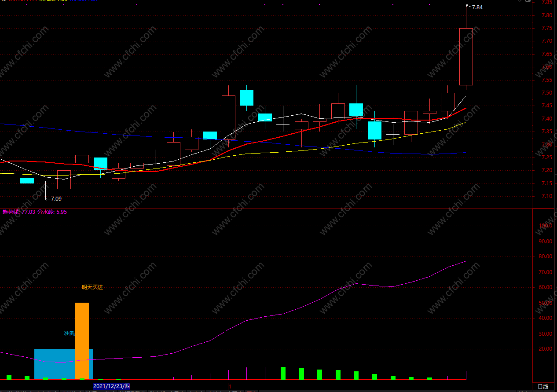Image resolution: width=557 pixels, height=392 pixels.
Task: Click the 40.00 indicator axis label
Action: pos(546,318)
